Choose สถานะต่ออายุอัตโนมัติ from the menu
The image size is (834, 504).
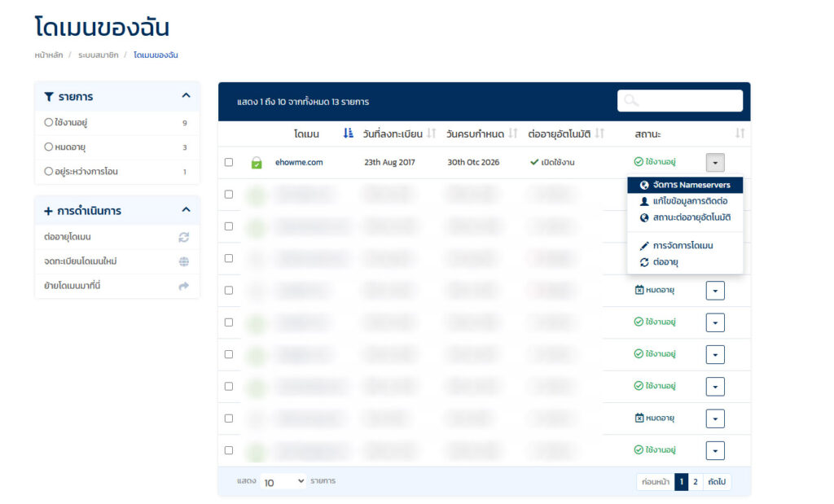point(685,217)
